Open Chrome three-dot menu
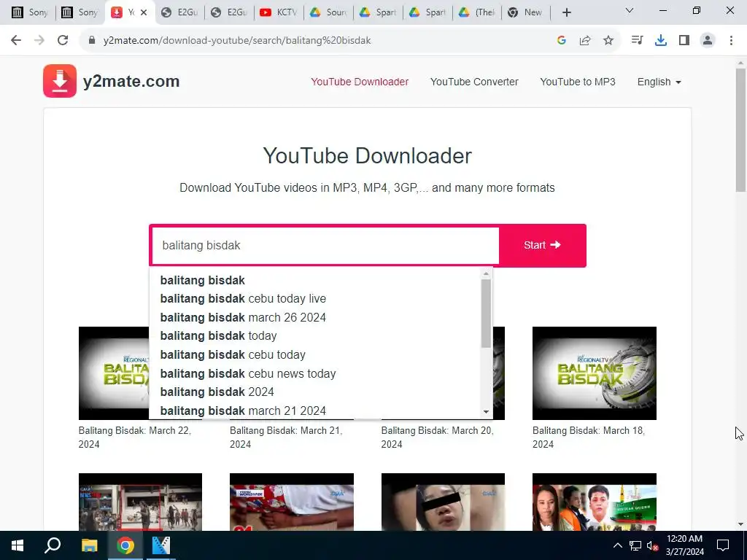 click(731, 41)
